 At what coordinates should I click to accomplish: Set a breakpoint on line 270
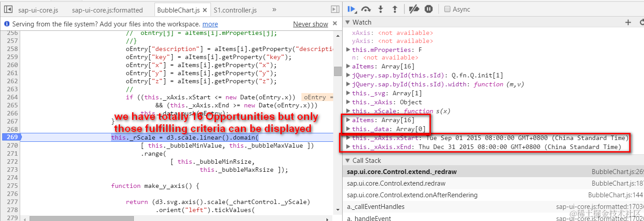[12, 146]
